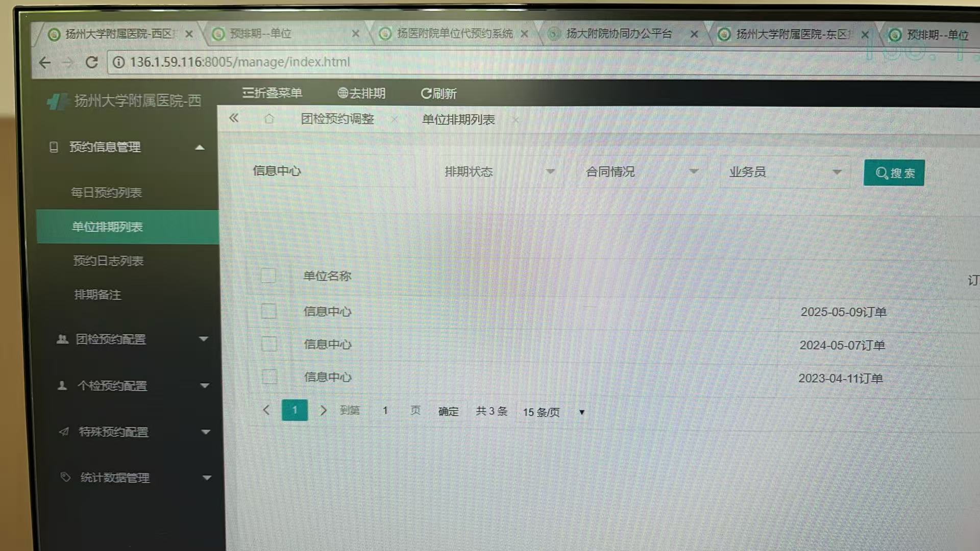Close the 单位排期列表 tab
This screenshot has width=980, height=551.
[x=516, y=120]
